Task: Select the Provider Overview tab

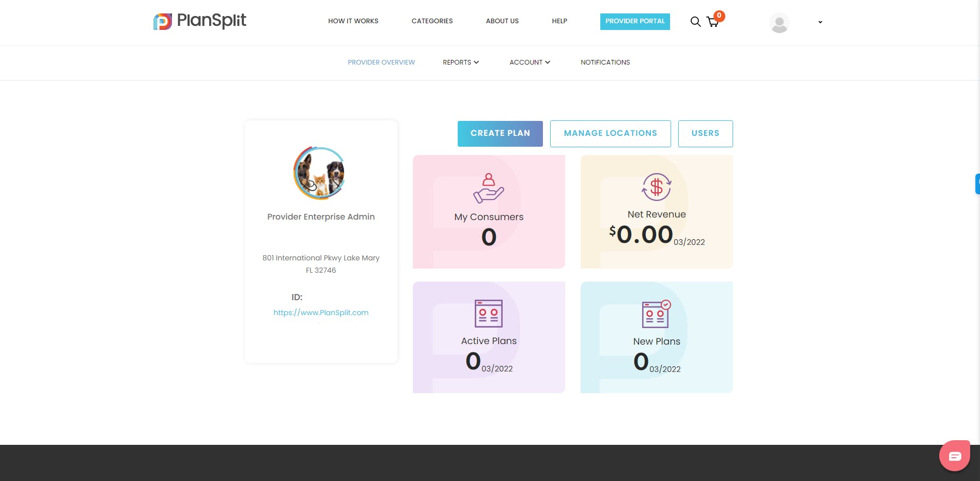Action: 381,63
